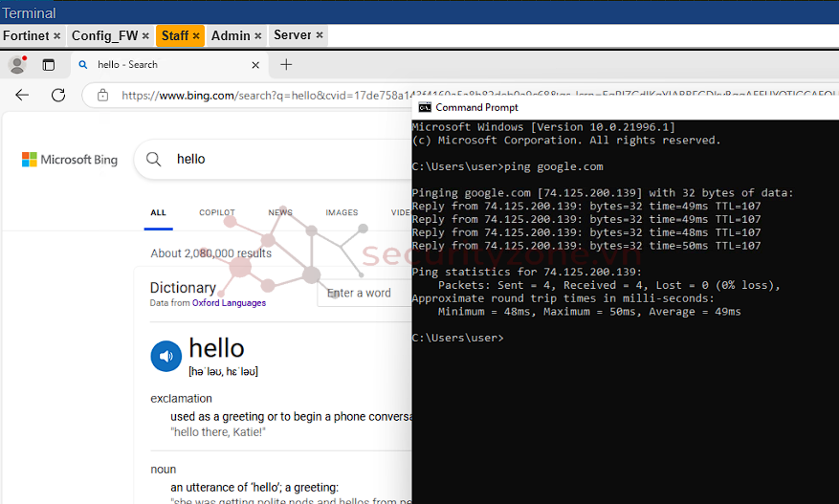Viewport: 839px width, 504px height.
Task: View site information lock icon
Action: tap(102, 96)
